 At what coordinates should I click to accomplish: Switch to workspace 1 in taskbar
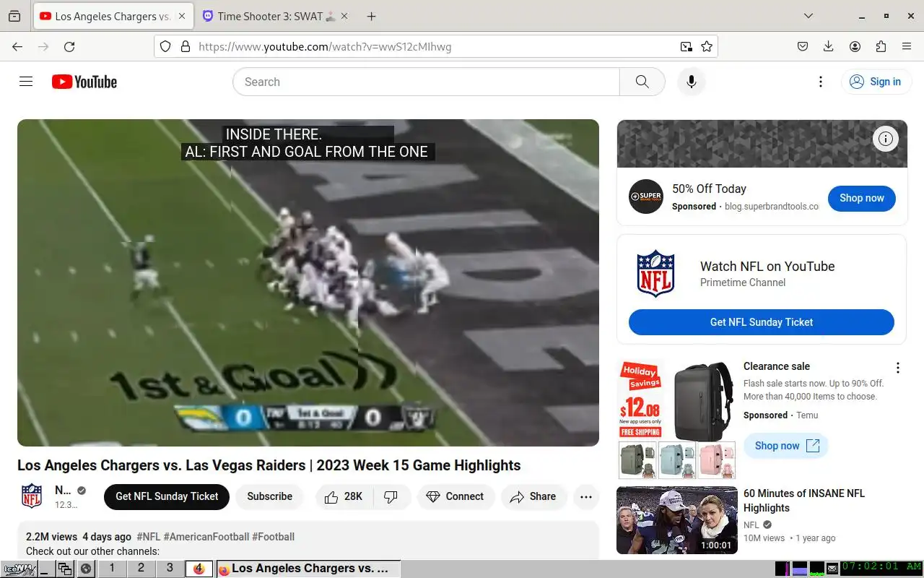(x=112, y=568)
